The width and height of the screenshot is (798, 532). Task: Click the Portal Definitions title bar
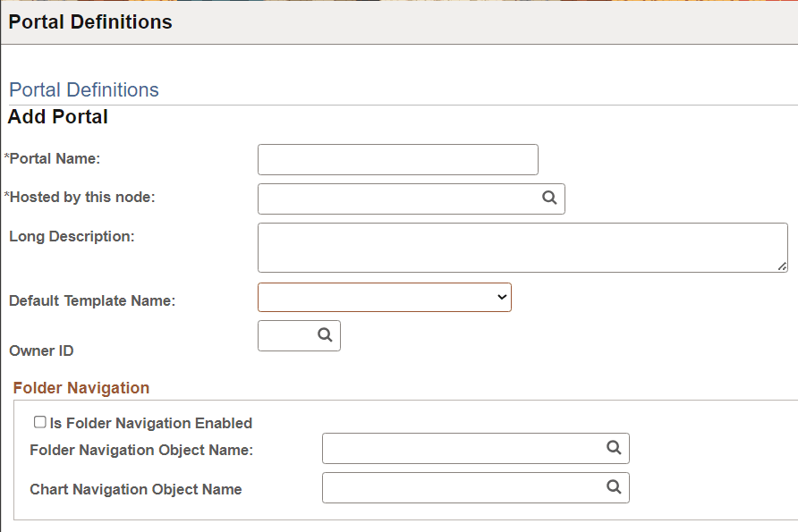89,21
